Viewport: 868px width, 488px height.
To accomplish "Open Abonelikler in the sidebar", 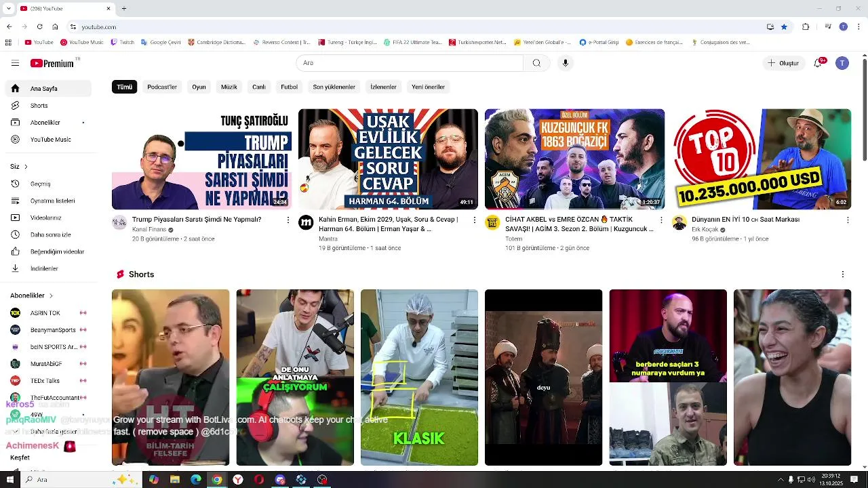I will click(x=48, y=123).
